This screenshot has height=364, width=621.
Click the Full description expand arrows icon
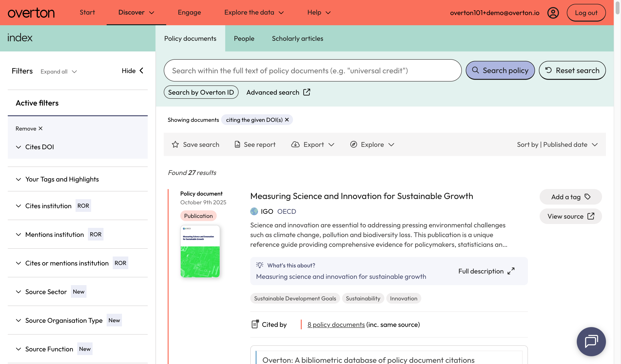pos(511,271)
